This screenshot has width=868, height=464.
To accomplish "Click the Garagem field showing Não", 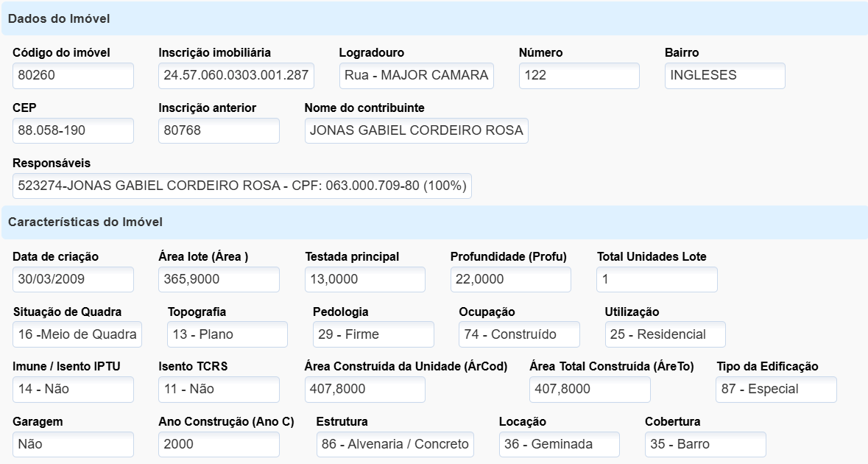I will (73, 444).
